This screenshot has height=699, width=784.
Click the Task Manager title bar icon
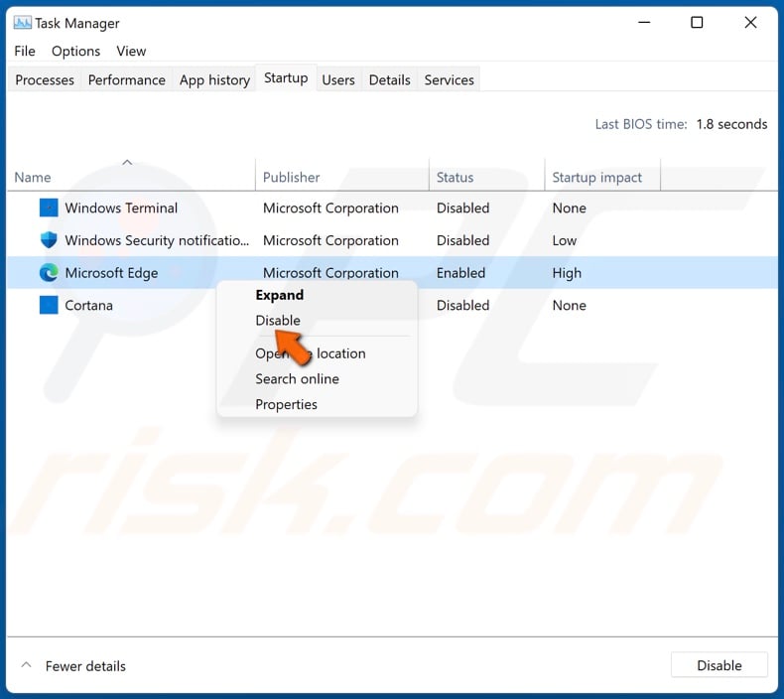pyautogui.click(x=22, y=23)
